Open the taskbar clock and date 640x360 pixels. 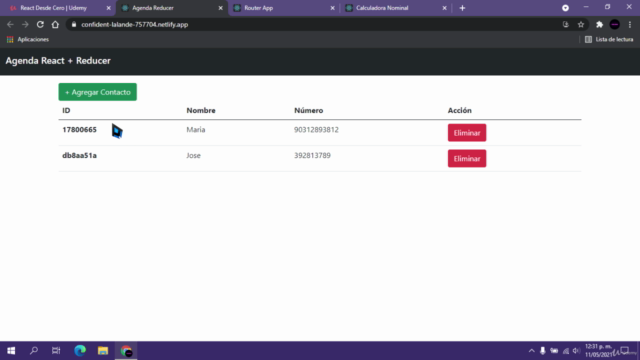[599, 351]
